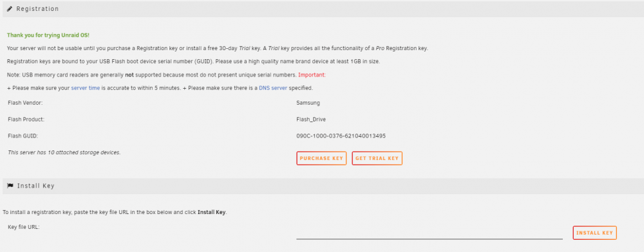Click the flag icon beside Install Key
Screen dimensions: 644x252
point(10,186)
